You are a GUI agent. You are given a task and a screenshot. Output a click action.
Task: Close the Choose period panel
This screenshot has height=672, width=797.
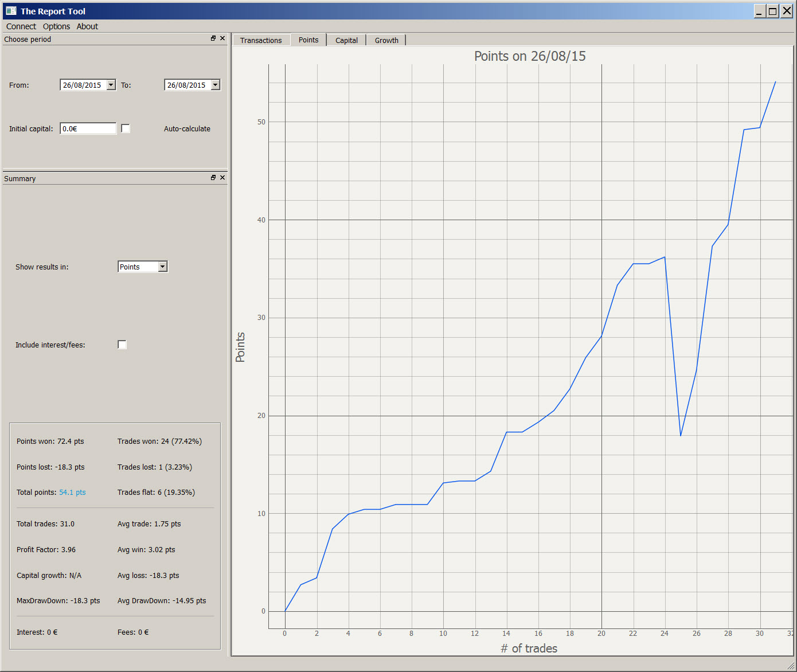222,38
